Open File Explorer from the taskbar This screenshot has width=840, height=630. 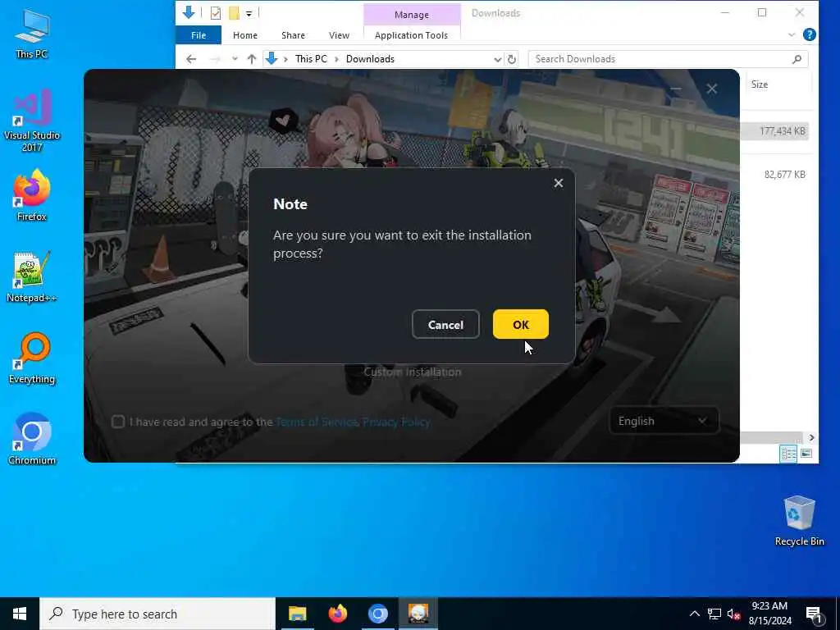(297, 614)
